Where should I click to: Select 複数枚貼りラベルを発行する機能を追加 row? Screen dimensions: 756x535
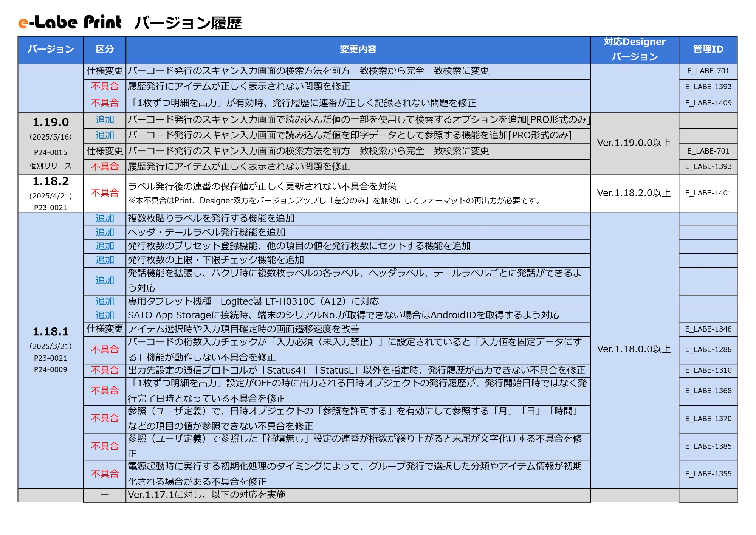(358, 219)
